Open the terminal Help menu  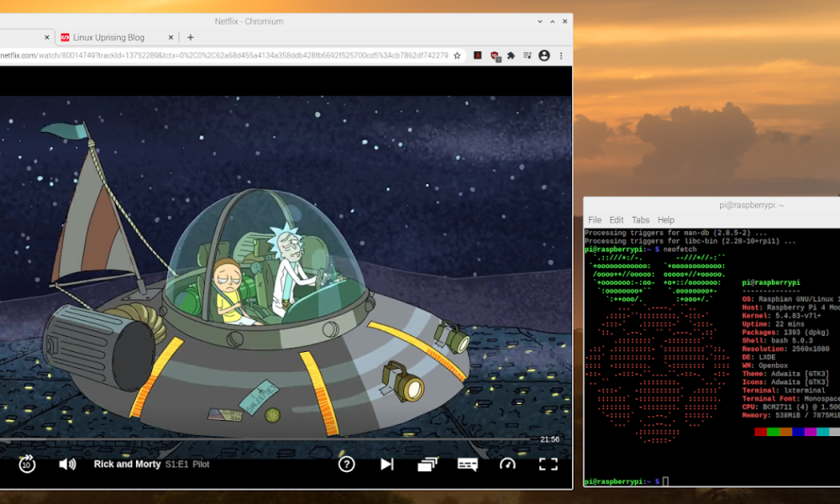click(x=666, y=219)
